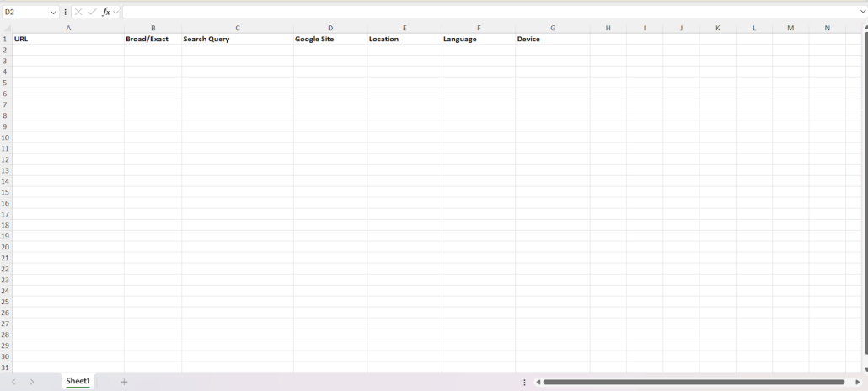Select column D header

[x=330, y=28]
